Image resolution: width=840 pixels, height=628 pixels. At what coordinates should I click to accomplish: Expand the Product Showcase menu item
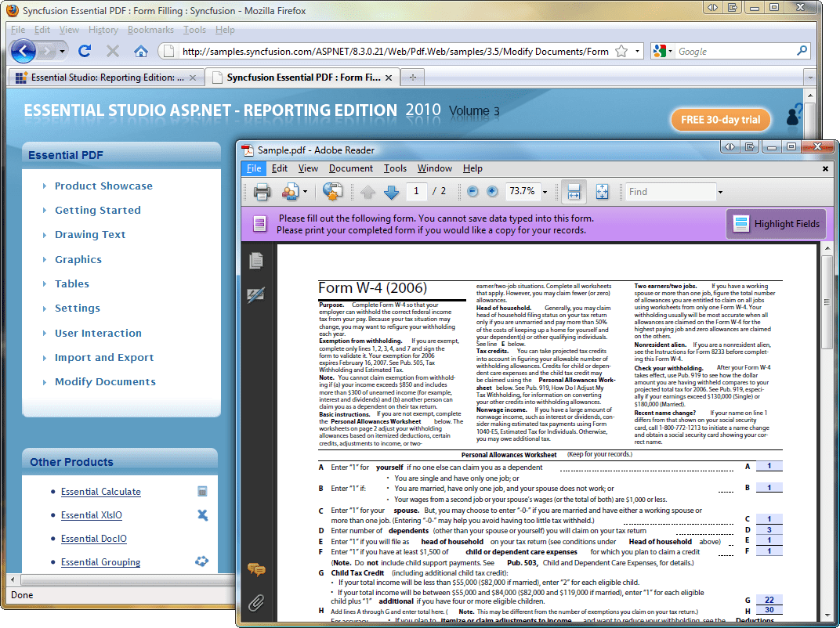(103, 186)
